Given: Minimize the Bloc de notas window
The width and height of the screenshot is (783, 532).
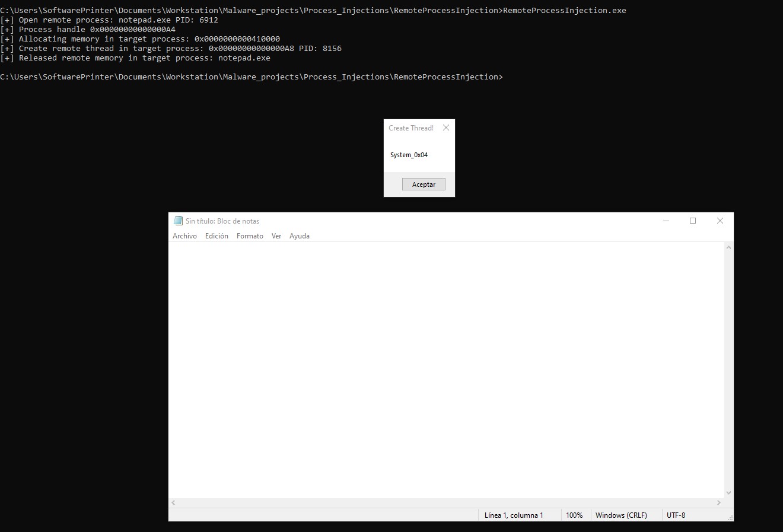Looking at the screenshot, I should 666,221.
